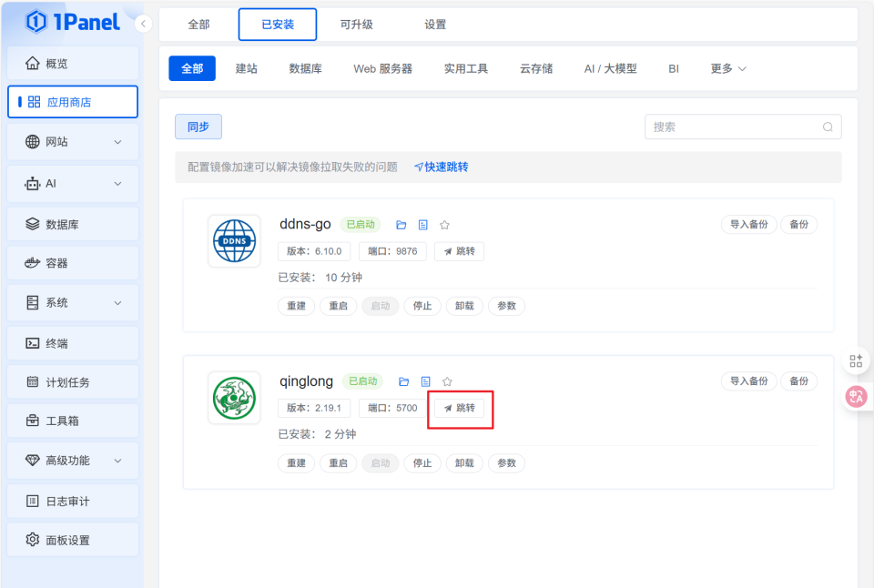Filter by AI / 大模型 category
The image size is (874, 588).
[x=610, y=68]
